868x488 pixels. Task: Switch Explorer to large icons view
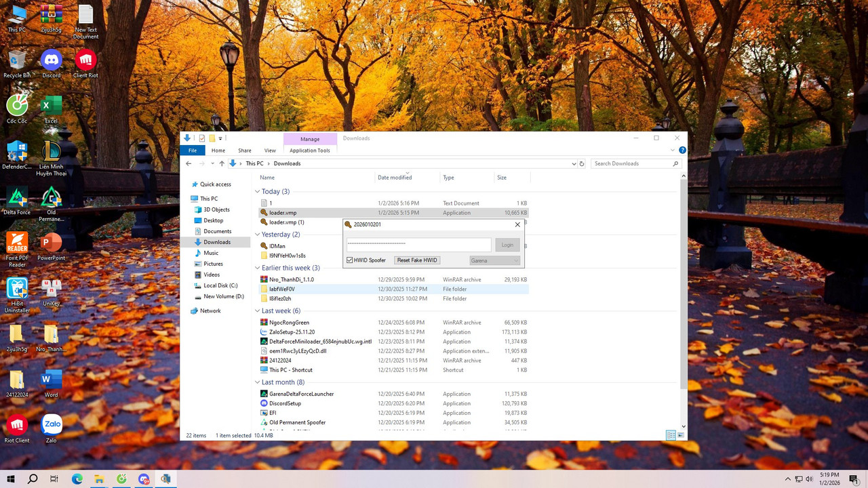(679, 435)
